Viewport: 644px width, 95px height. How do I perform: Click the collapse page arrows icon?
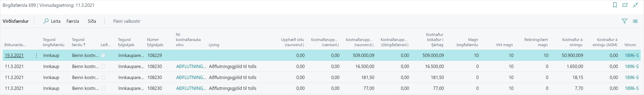(x=636, y=5)
